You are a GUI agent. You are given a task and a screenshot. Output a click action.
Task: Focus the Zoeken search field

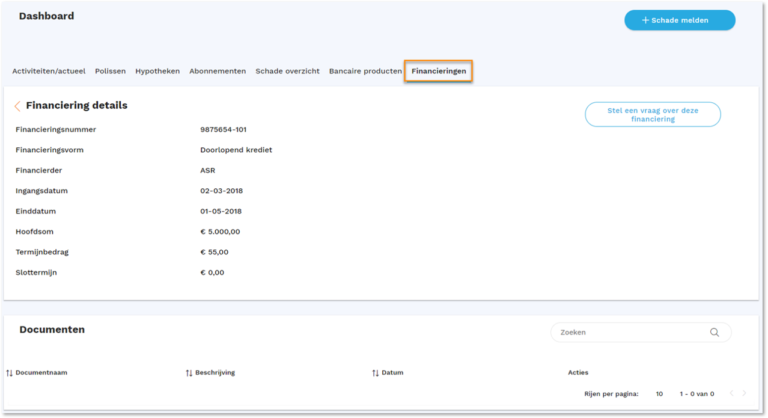(x=641, y=332)
